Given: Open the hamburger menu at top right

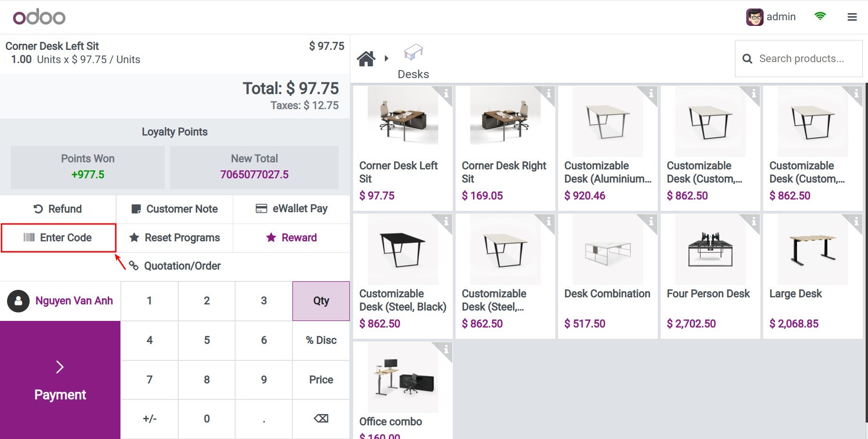Looking at the screenshot, I should (852, 17).
